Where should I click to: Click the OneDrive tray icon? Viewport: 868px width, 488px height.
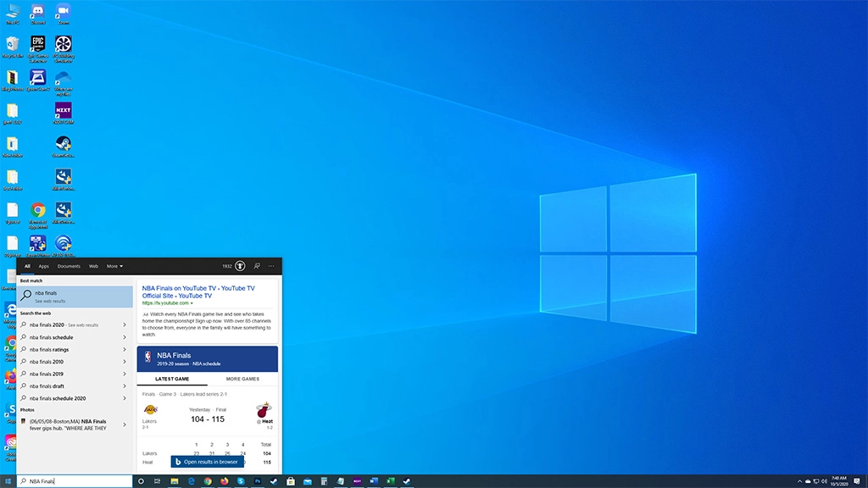click(808, 481)
